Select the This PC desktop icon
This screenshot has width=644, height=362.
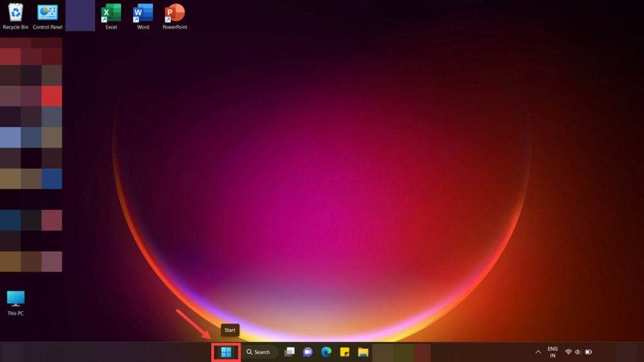click(16, 303)
